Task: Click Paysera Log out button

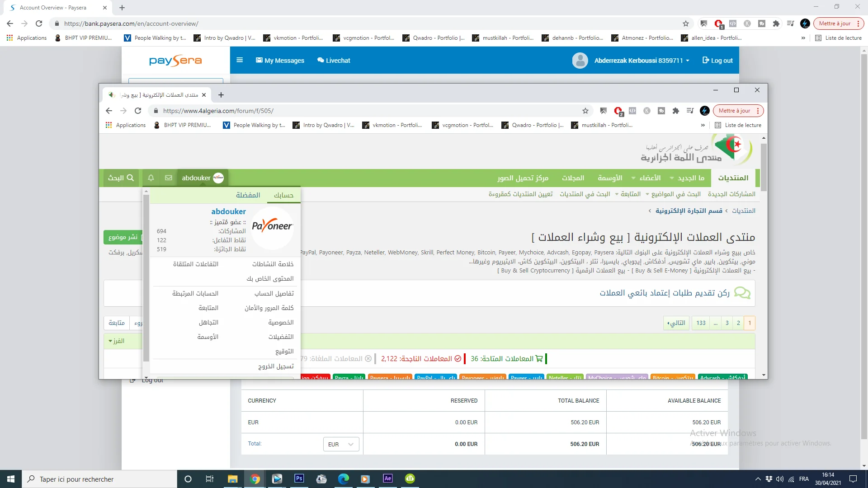Action: click(717, 61)
